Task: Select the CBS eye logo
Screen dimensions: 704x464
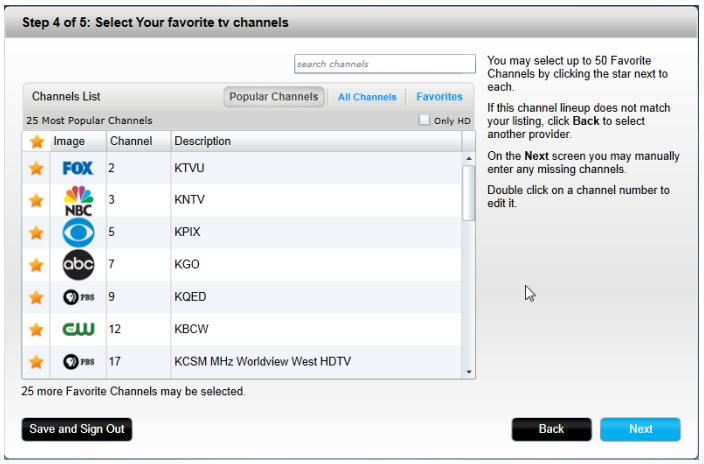Action: click(x=79, y=233)
